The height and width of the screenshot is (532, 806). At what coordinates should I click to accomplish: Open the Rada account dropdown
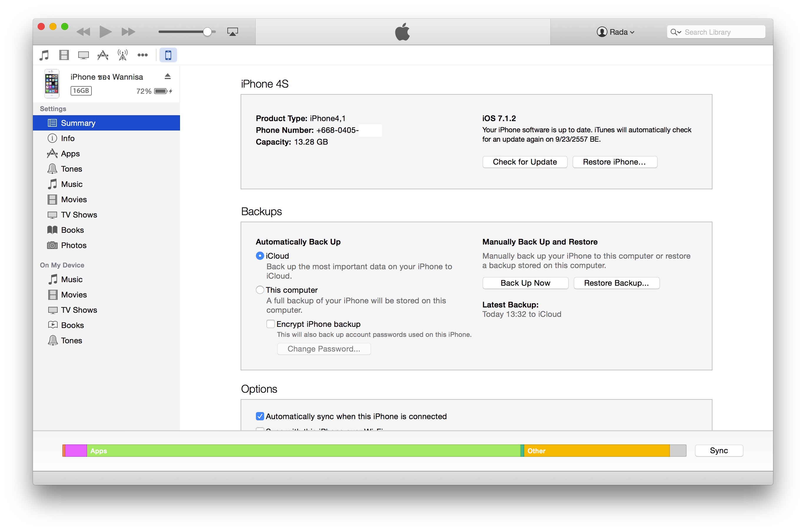616,31
